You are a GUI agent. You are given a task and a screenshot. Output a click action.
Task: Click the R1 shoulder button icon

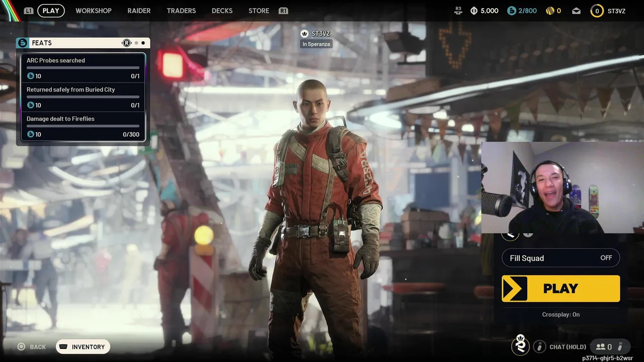coord(283,11)
